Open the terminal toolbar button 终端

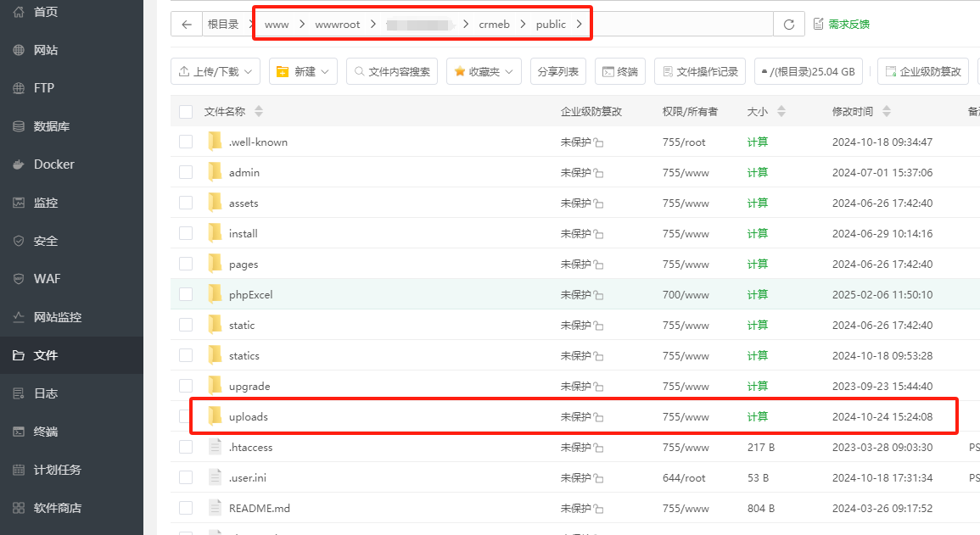point(619,72)
